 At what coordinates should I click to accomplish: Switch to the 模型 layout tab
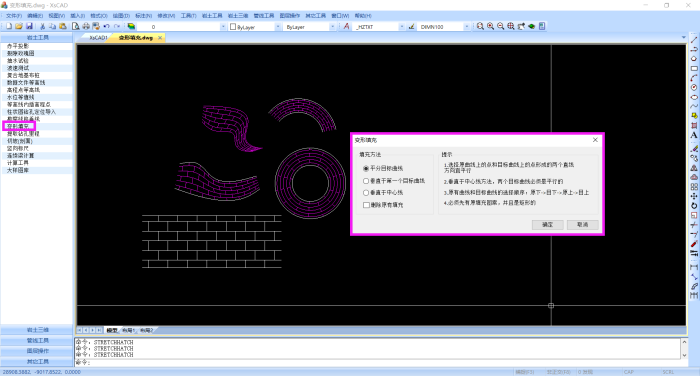(x=112, y=330)
